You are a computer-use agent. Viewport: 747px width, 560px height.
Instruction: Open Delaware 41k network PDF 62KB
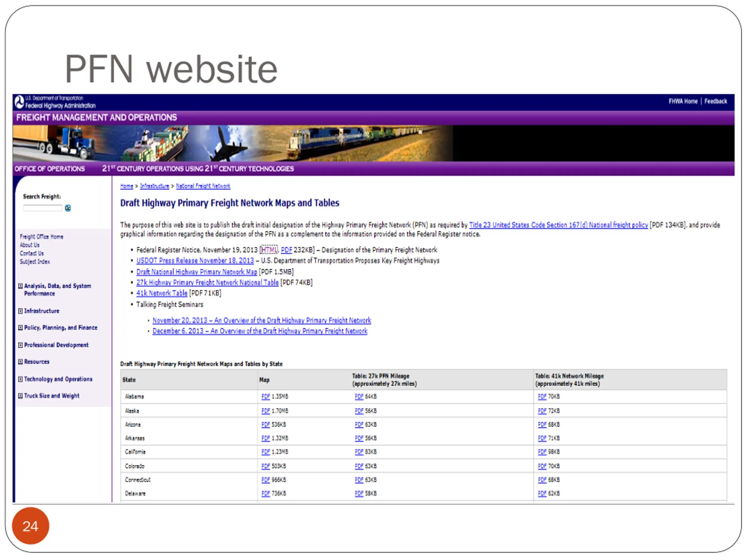tap(542, 494)
